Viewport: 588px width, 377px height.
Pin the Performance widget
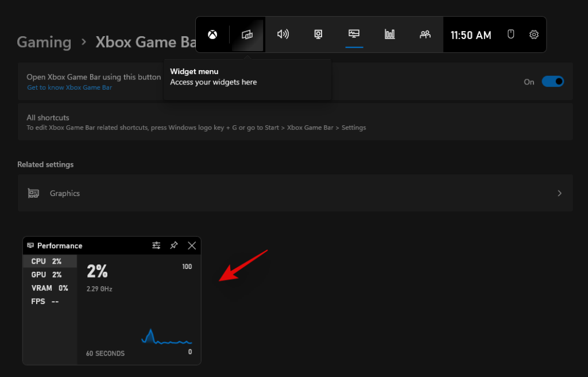click(x=173, y=245)
